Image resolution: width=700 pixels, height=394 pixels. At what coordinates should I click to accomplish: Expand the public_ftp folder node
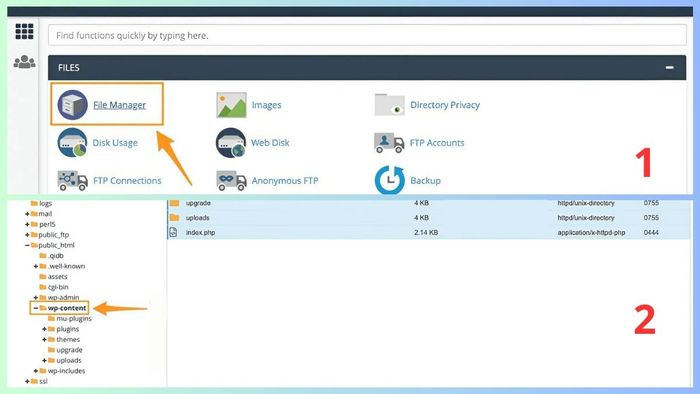point(27,235)
